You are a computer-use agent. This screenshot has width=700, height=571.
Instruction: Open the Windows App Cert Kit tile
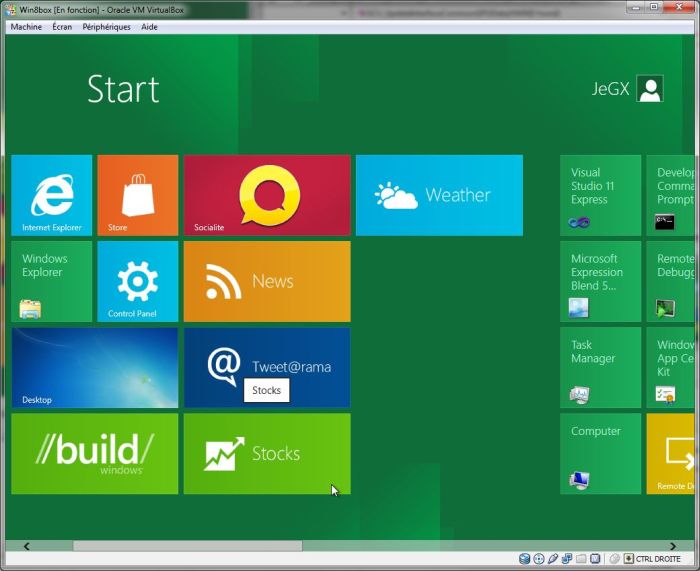coord(670,367)
